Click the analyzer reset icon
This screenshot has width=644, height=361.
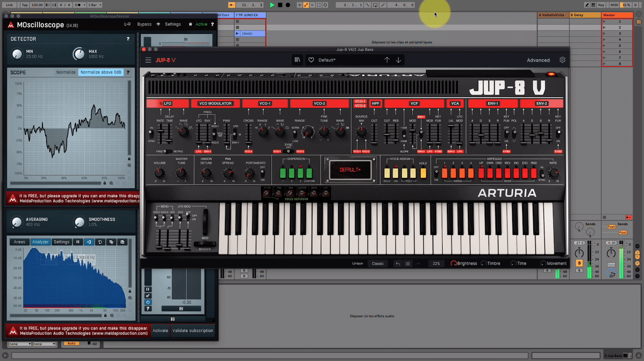coord(100,242)
